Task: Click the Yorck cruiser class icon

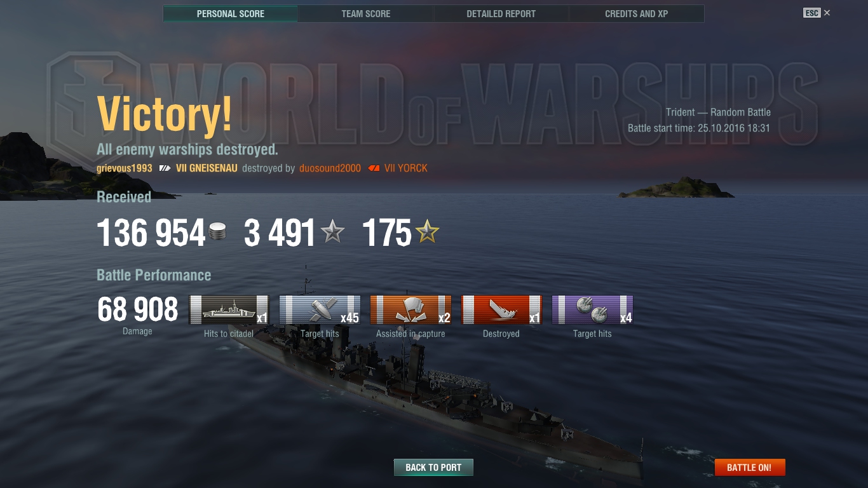Action: [x=374, y=168]
